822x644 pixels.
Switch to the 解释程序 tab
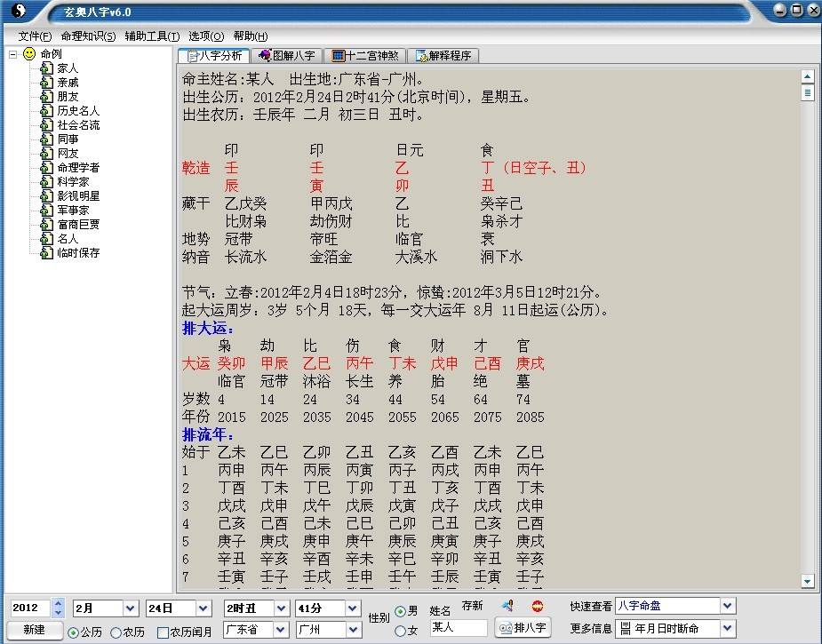443,56
